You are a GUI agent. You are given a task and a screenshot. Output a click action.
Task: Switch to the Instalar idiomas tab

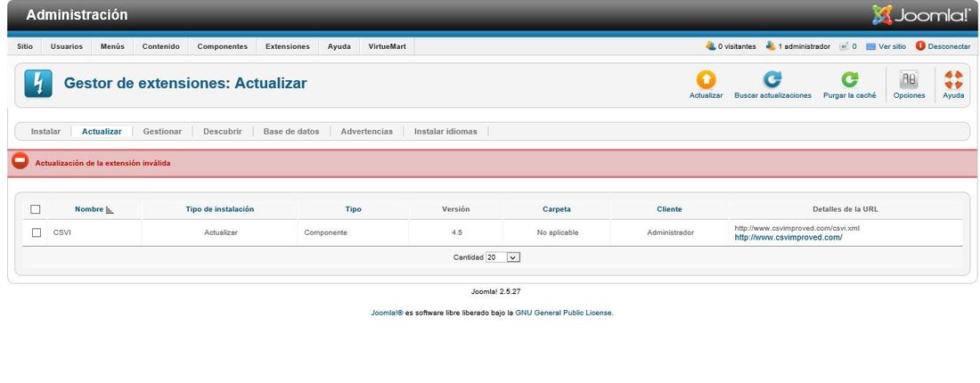[445, 131]
